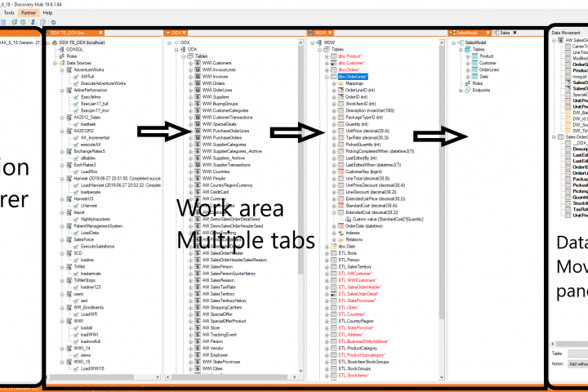Open the Action dropdown in Data Movement
The image size is (588, 392).
[x=577, y=363]
